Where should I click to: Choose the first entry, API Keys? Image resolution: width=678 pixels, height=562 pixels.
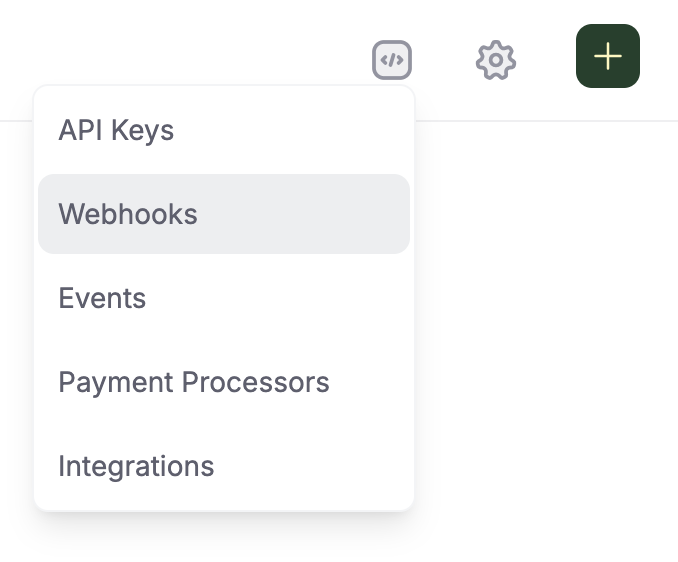coord(224,130)
